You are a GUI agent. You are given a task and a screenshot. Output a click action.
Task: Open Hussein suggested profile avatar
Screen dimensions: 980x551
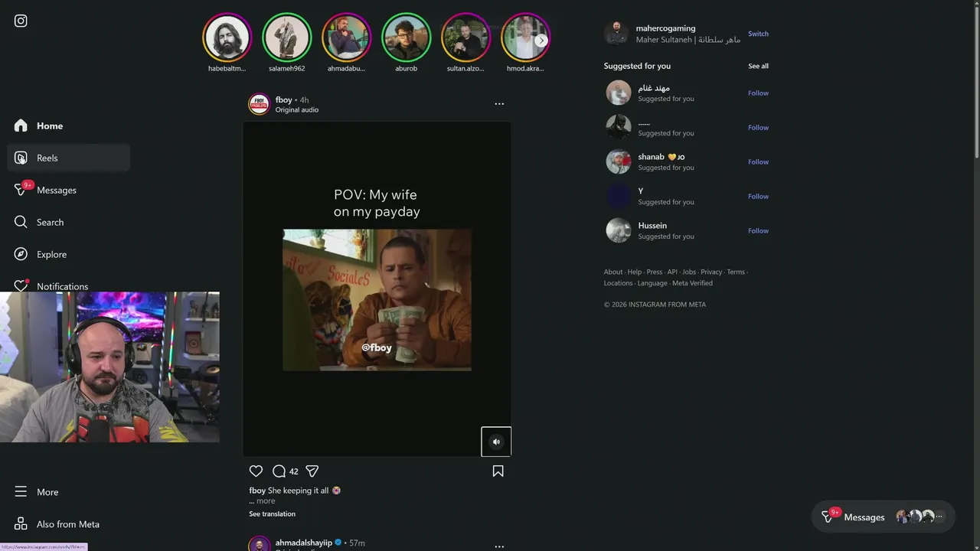point(619,230)
